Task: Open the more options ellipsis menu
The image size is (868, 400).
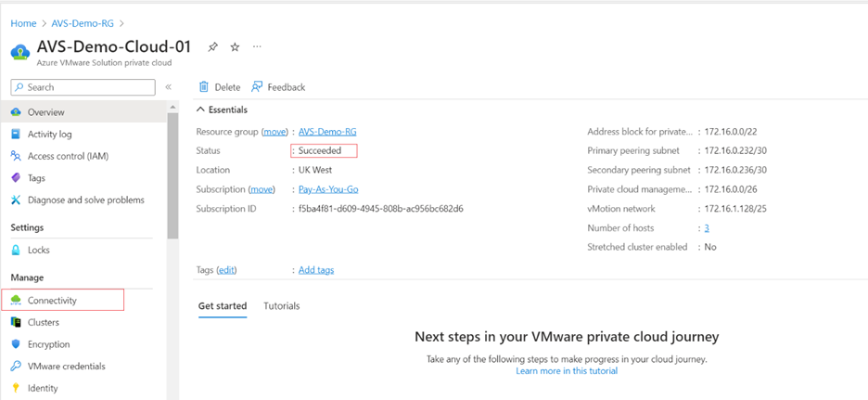Action: click(257, 46)
